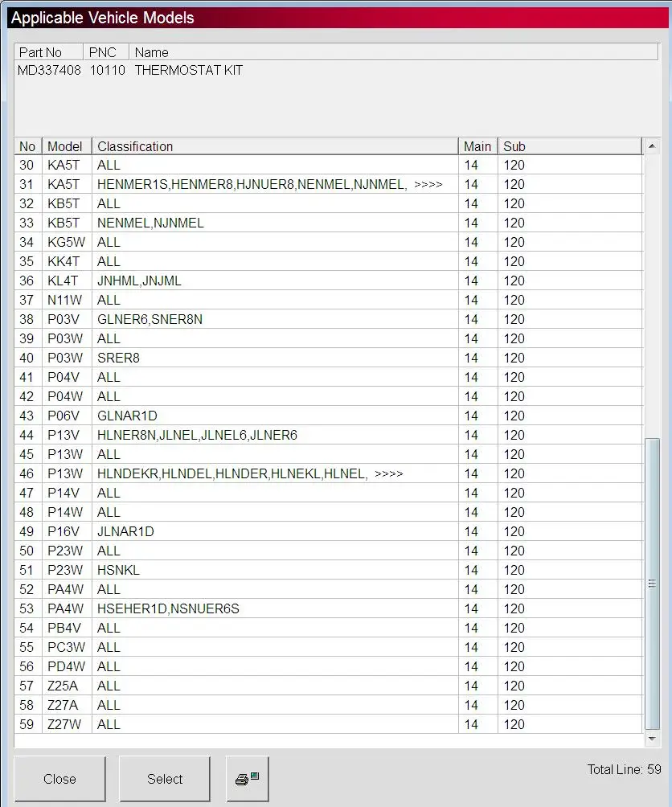Viewport: 672px width, 807px height.
Task: Click classification HSNKL
Action: point(118,570)
